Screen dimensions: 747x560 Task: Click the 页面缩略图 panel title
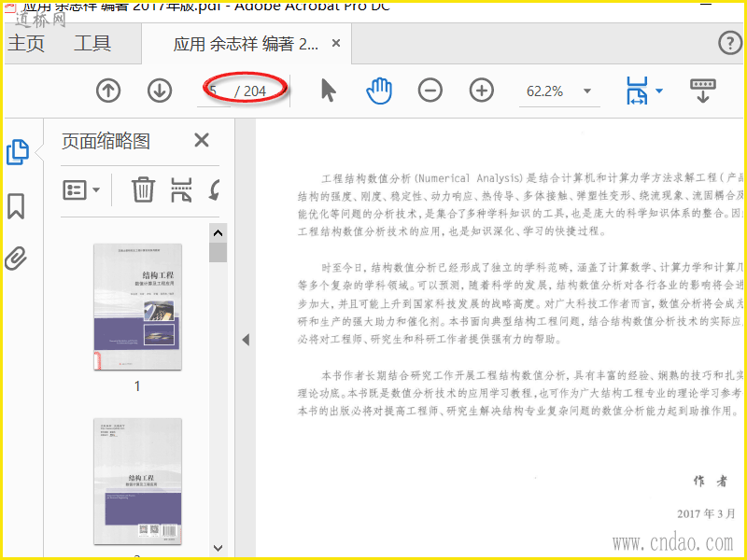tap(106, 141)
